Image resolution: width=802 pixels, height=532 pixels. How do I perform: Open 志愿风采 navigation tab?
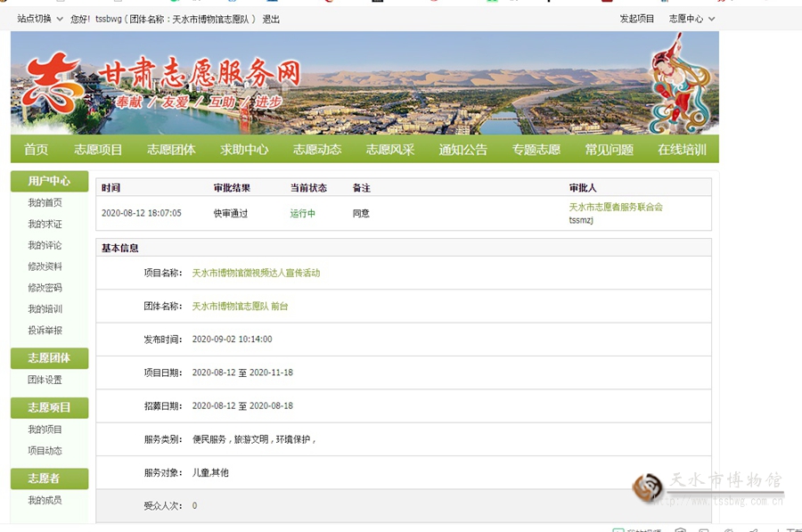point(390,150)
